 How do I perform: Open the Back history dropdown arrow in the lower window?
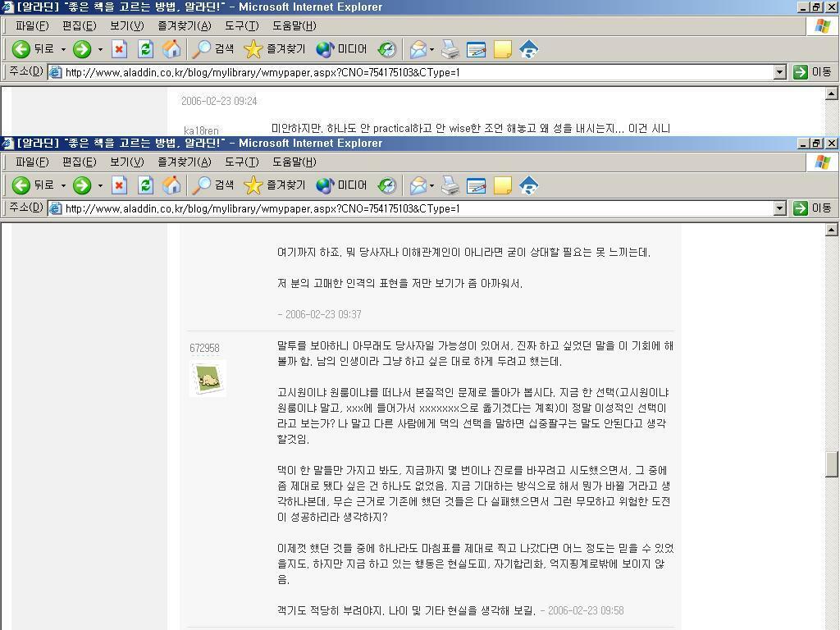63,186
